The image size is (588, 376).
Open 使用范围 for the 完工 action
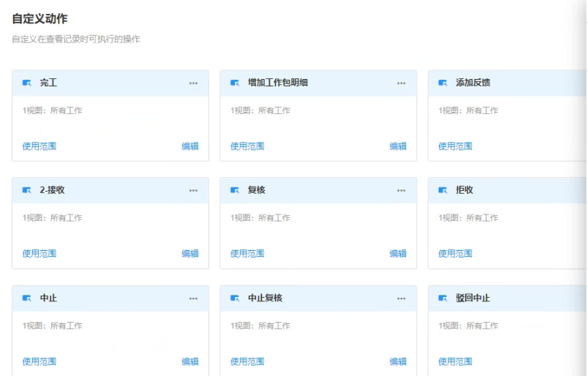pyautogui.click(x=39, y=146)
